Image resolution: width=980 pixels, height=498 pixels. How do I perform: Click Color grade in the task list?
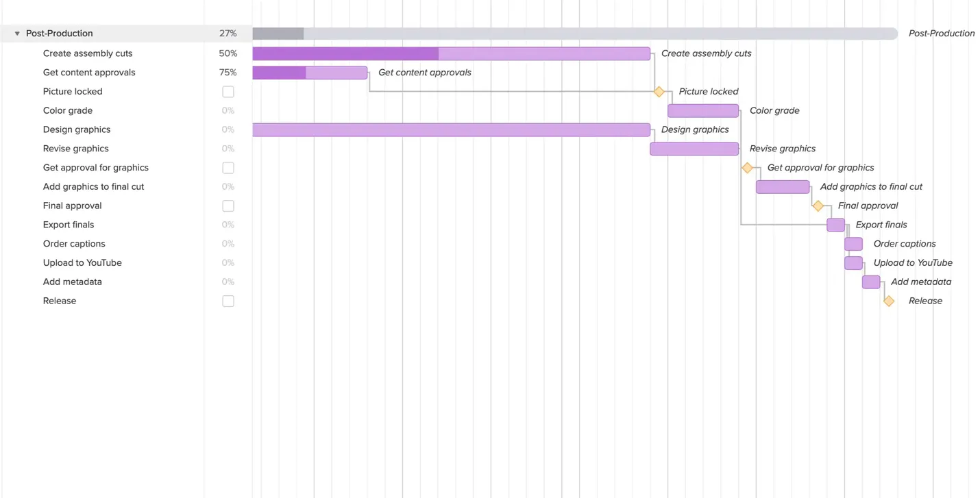[x=68, y=111]
